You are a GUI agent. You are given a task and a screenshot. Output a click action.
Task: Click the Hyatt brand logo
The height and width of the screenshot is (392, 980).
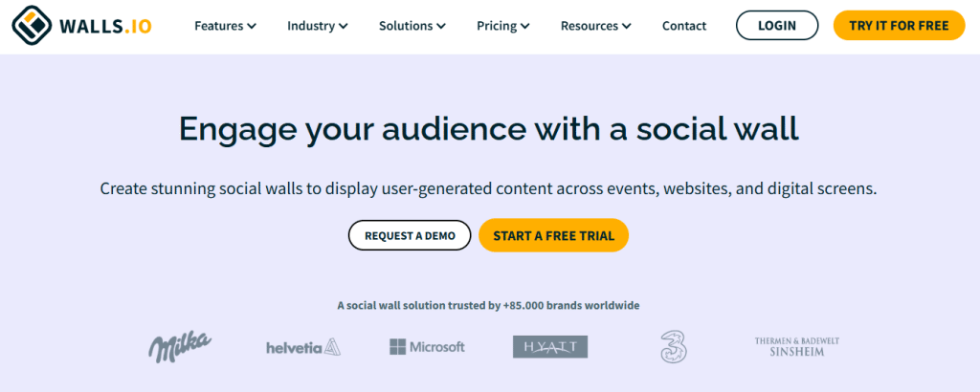point(550,346)
